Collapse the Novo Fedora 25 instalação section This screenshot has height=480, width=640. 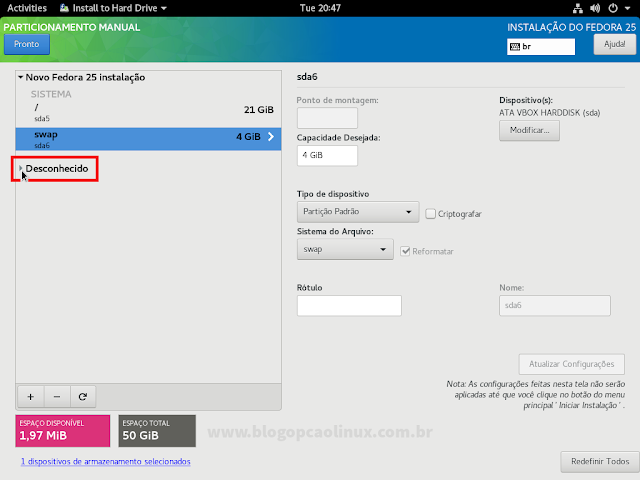pos(20,77)
